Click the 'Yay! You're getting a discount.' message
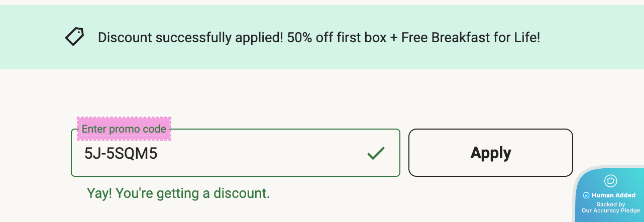Viewport: 644px width, 222px height. coord(178,193)
